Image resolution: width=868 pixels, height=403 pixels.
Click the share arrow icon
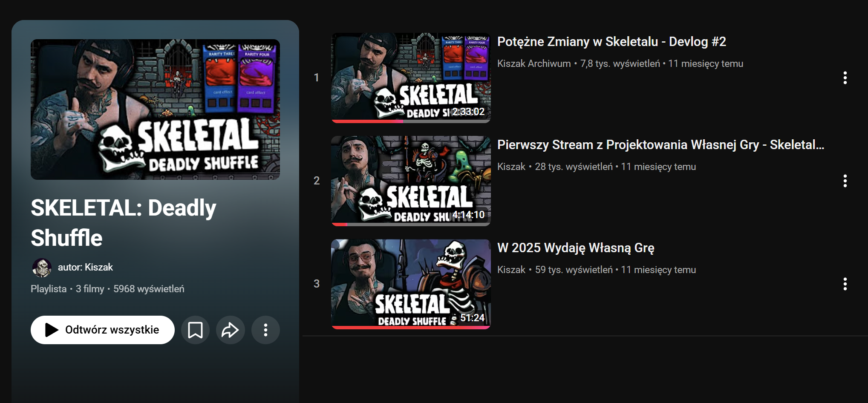pyautogui.click(x=230, y=330)
